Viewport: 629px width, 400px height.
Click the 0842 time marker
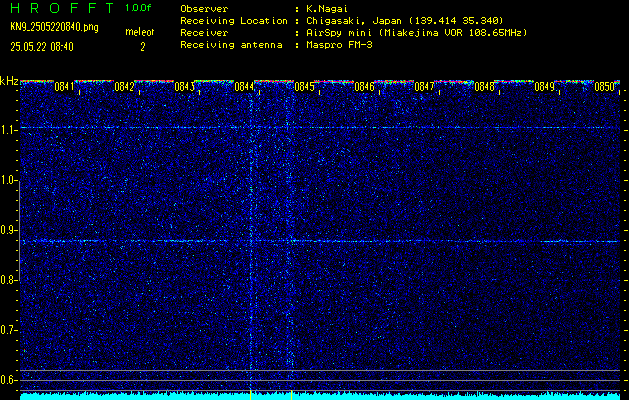[124, 87]
